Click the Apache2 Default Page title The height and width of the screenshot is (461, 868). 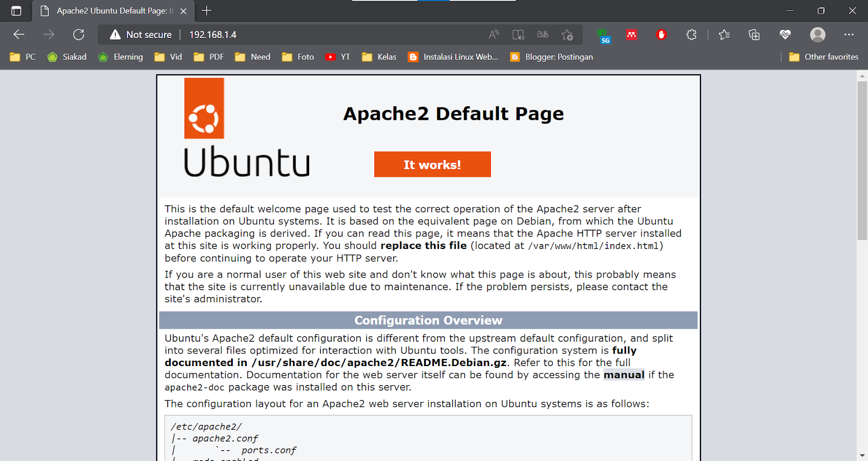coord(454,114)
